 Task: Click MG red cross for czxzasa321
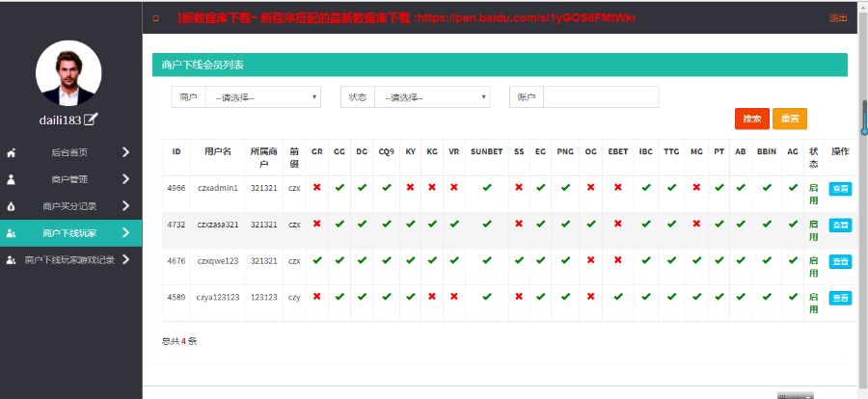coord(696,224)
